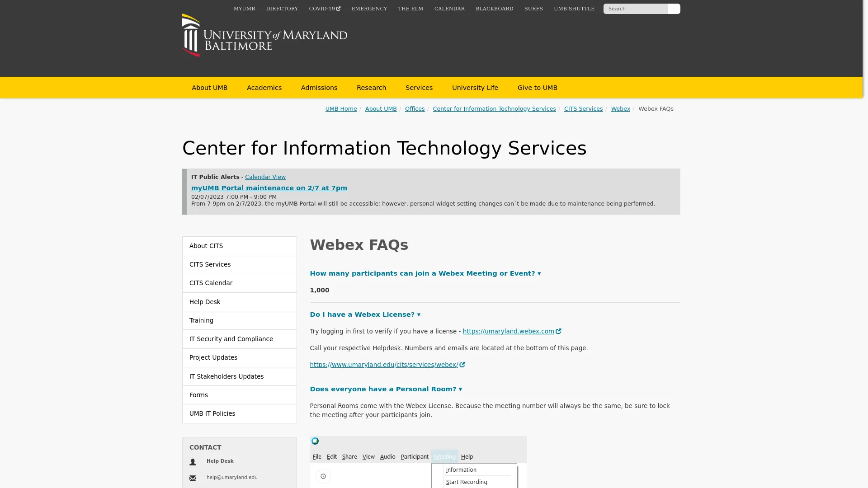Open the Services main navigation menu

point(419,88)
